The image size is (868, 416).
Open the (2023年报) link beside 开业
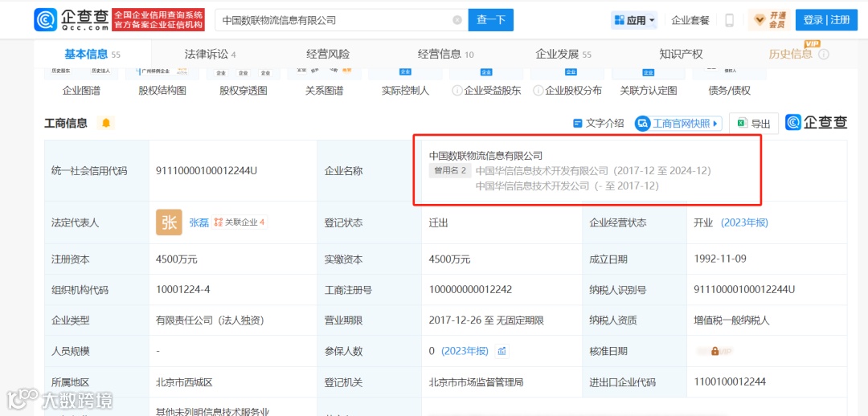[x=744, y=222]
